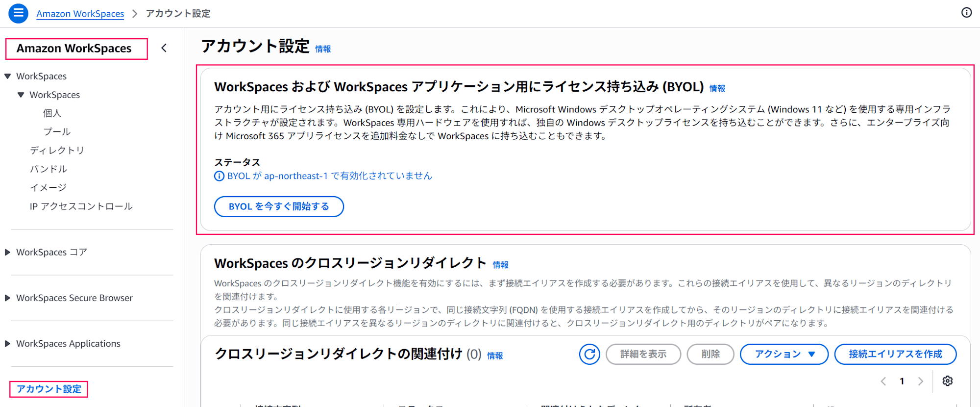Screen dimensions: 980x407
Task: Click BYOL が ap-northeast-1 で有効化されていません status
Action: (x=330, y=176)
